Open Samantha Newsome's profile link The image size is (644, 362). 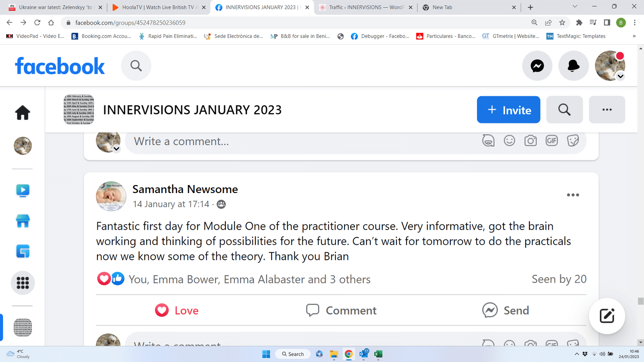tap(185, 189)
